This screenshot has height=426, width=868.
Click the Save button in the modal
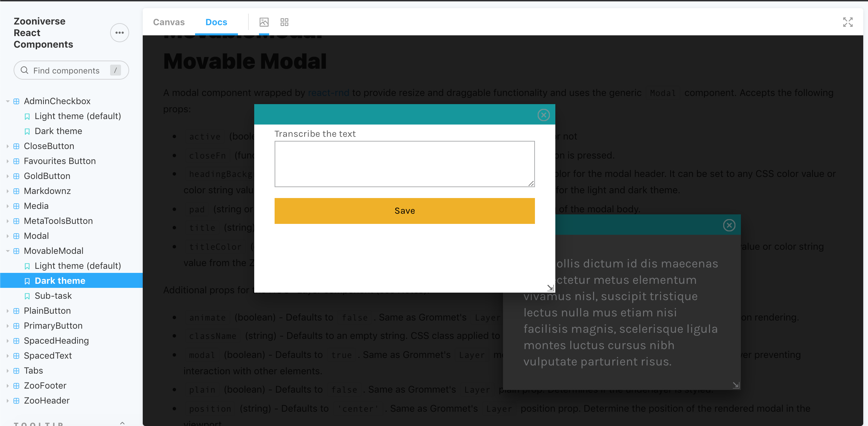(404, 211)
